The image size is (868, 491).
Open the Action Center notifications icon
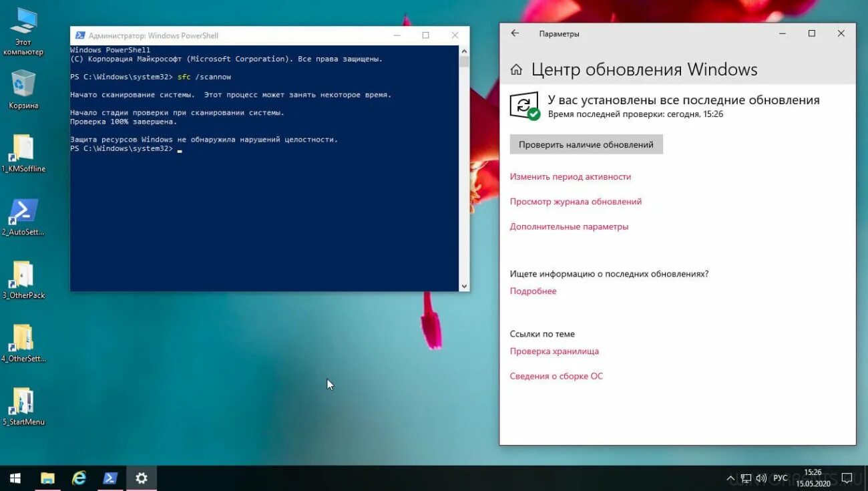(x=847, y=478)
